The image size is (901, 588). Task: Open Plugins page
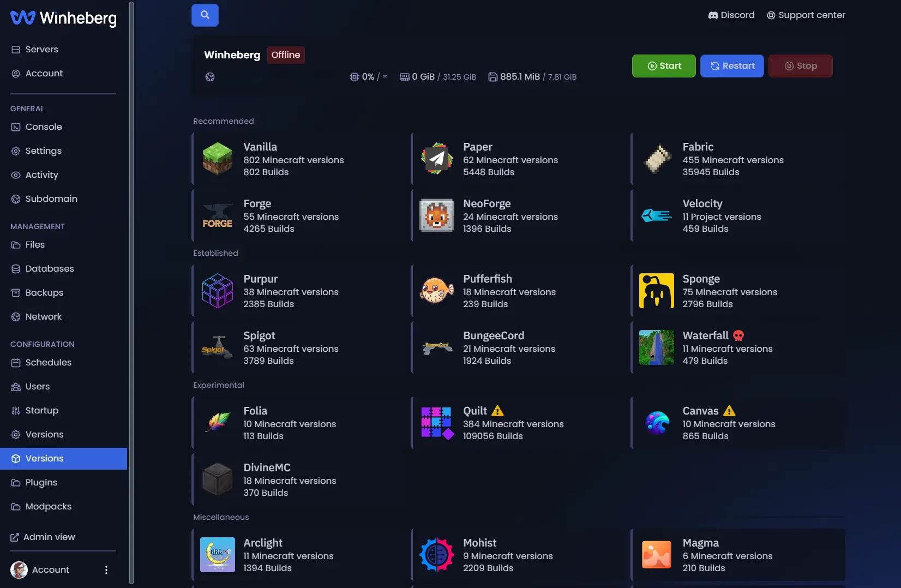(64, 483)
